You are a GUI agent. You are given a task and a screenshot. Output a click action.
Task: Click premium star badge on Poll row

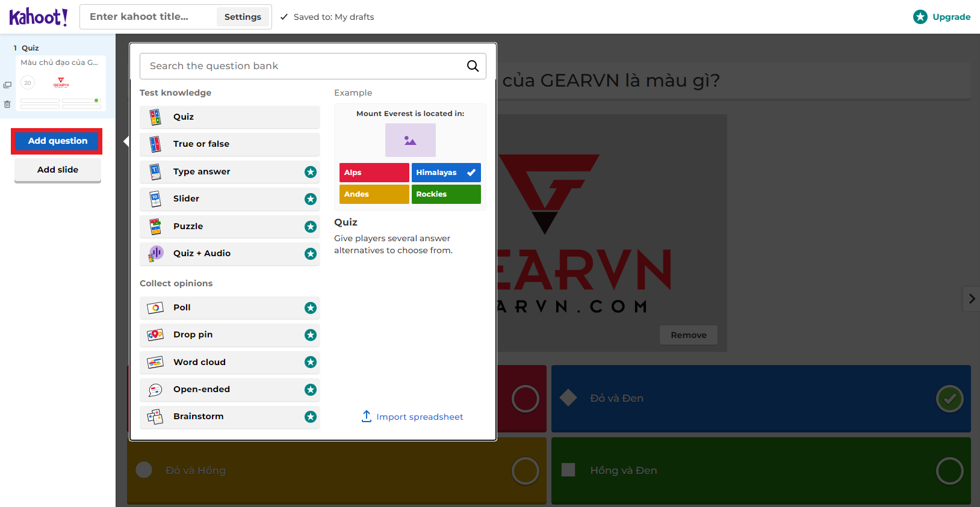click(311, 308)
